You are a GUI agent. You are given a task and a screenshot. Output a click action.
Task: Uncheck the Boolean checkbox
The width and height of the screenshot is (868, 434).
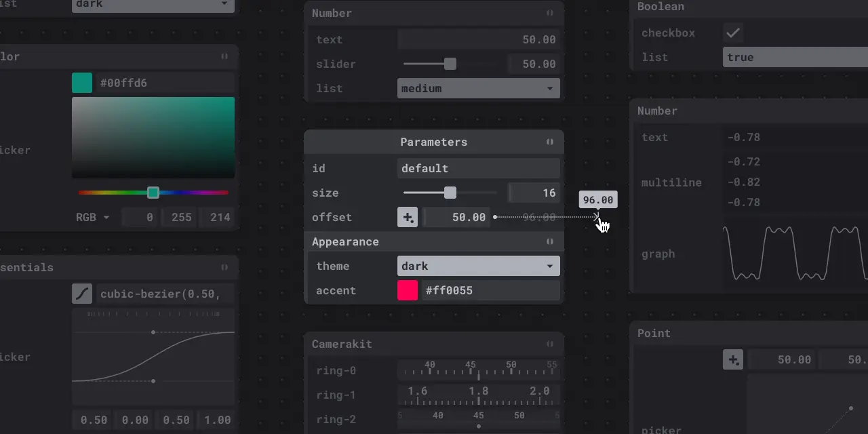(x=733, y=32)
